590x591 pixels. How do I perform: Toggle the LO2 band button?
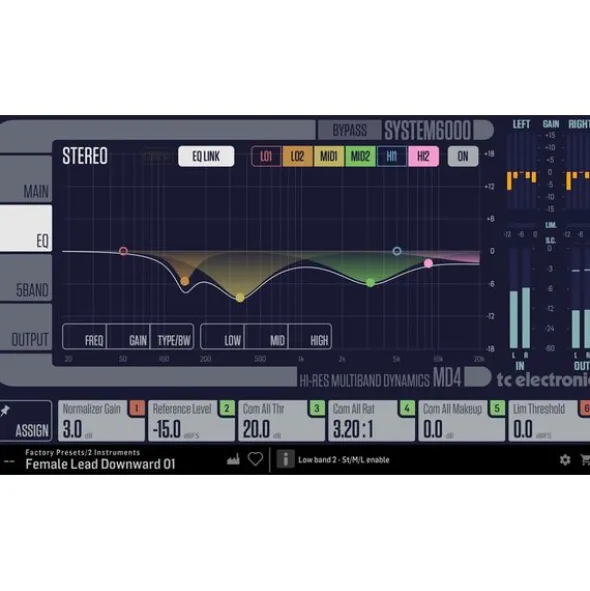pyautogui.click(x=297, y=156)
